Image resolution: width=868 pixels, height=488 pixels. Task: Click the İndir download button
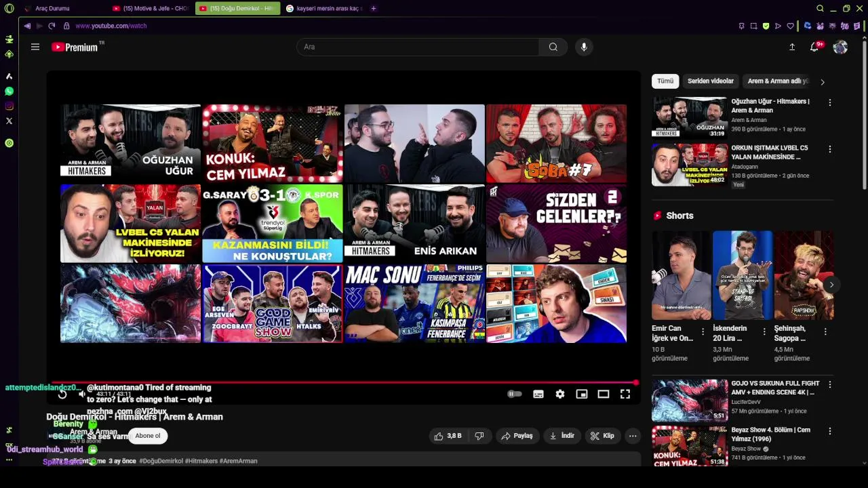562,436
